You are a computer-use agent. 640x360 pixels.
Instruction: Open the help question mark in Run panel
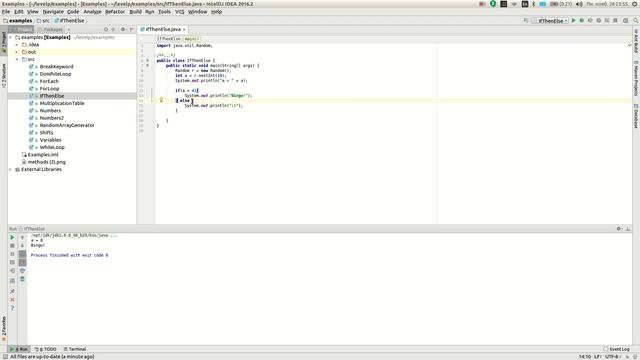[x=12, y=308]
